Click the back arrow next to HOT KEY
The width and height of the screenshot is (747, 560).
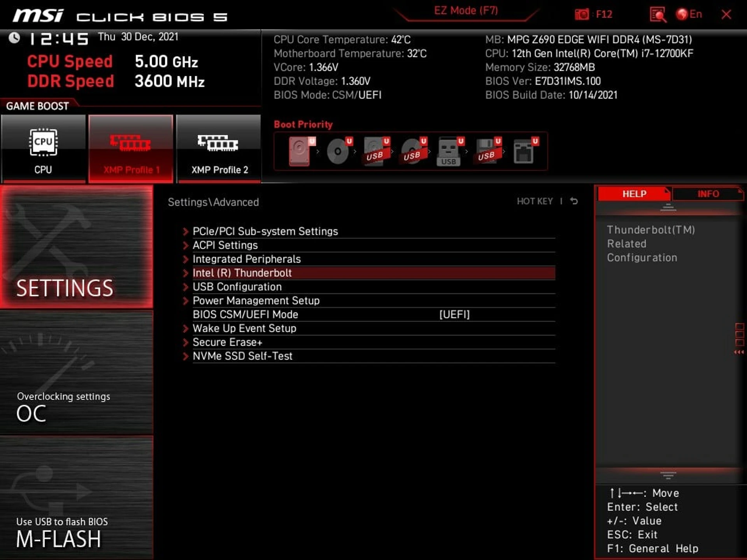(x=574, y=201)
